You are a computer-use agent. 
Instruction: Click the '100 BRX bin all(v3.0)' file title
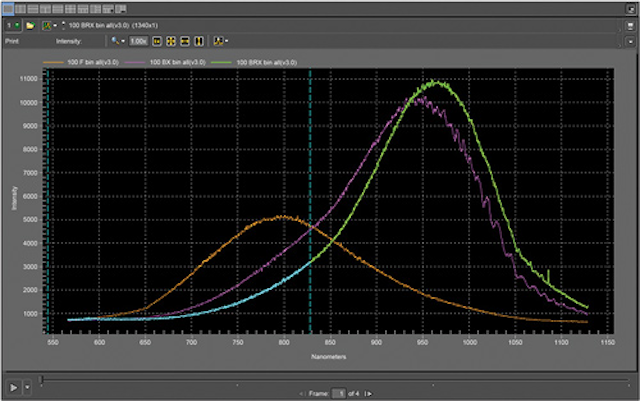click(99, 25)
